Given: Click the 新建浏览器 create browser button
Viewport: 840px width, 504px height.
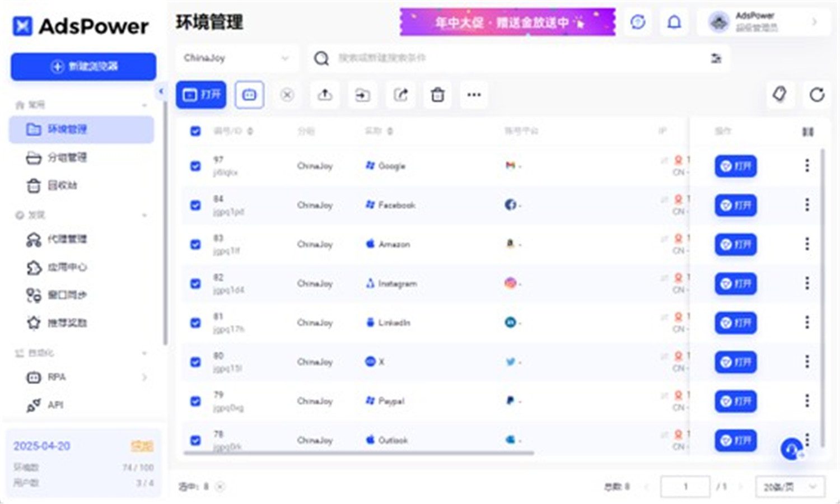Looking at the screenshot, I should click(x=83, y=67).
